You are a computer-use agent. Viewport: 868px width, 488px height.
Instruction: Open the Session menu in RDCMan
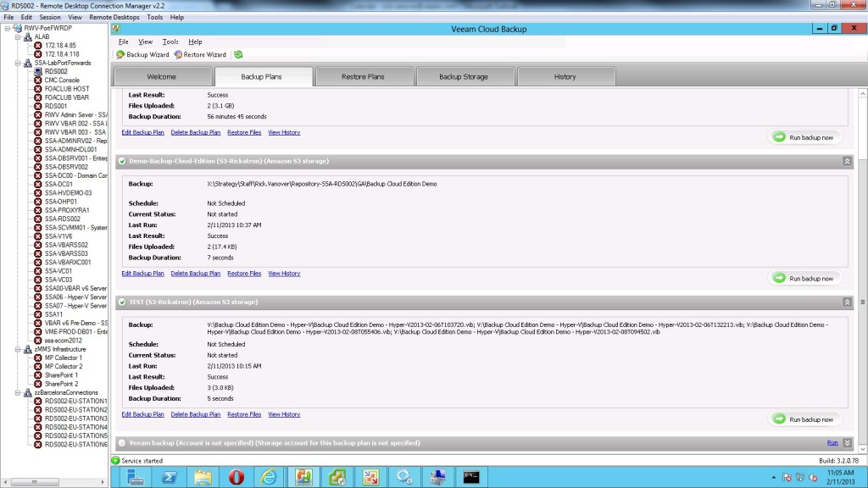(x=50, y=17)
